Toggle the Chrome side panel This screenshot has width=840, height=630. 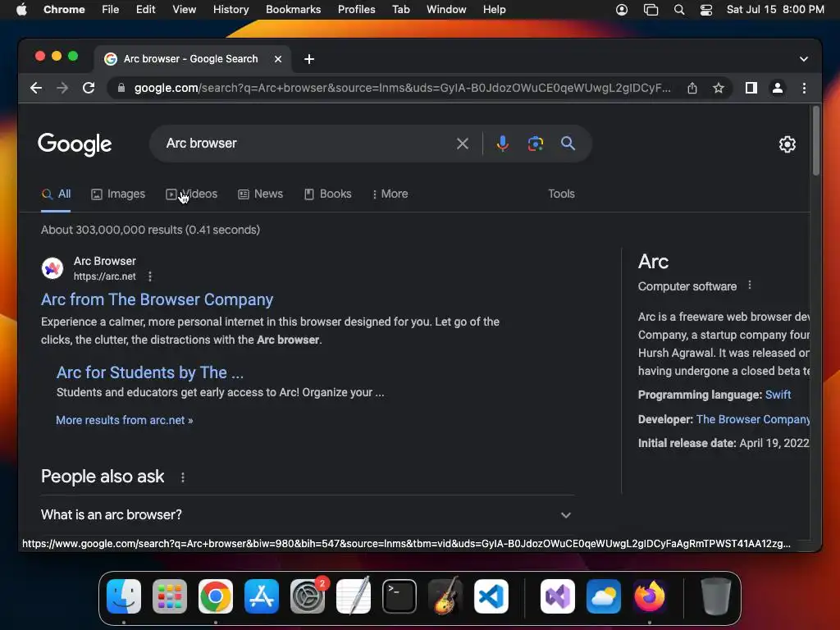coord(751,88)
